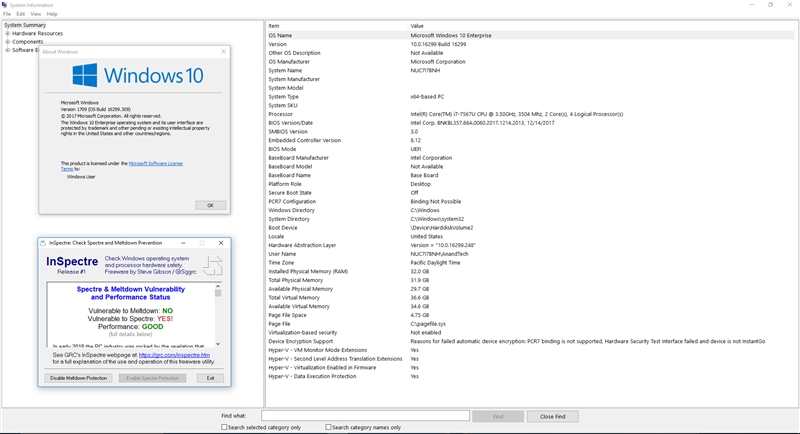Image resolution: width=800 pixels, height=434 pixels.
Task: Select the Boot Device row
Action: (x=531, y=227)
